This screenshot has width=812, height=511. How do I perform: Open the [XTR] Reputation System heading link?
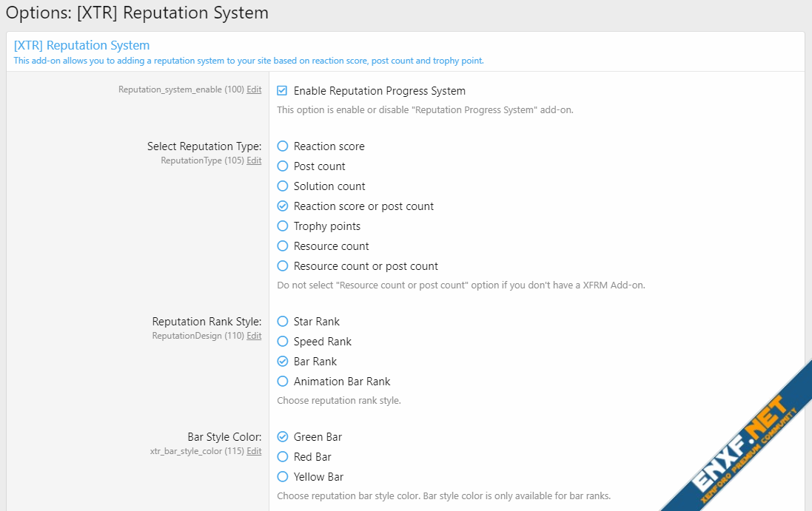[x=81, y=46]
